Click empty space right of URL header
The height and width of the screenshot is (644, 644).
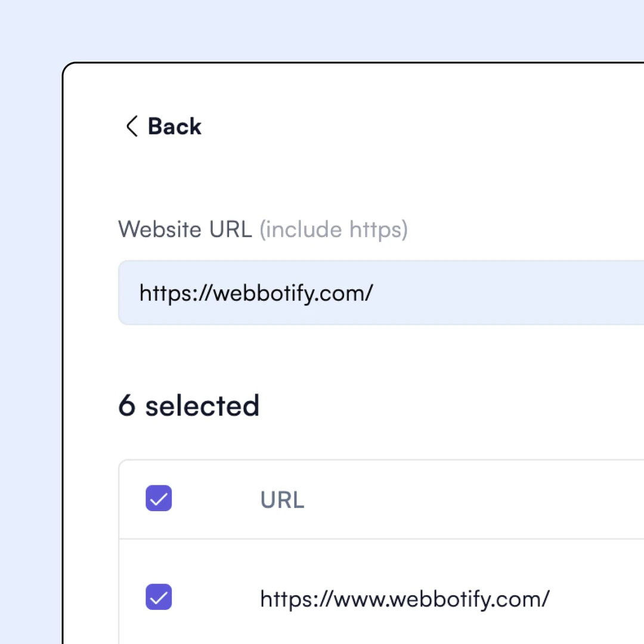(x=477, y=500)
